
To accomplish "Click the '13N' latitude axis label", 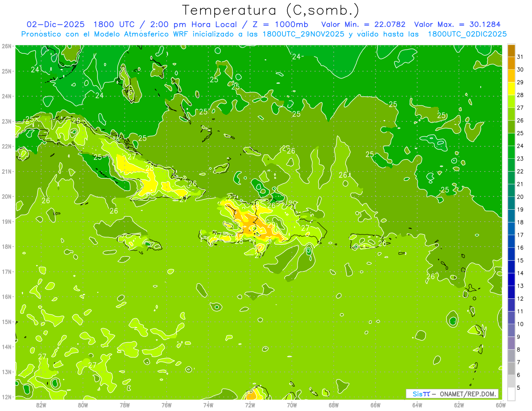I will coord(6,372).
